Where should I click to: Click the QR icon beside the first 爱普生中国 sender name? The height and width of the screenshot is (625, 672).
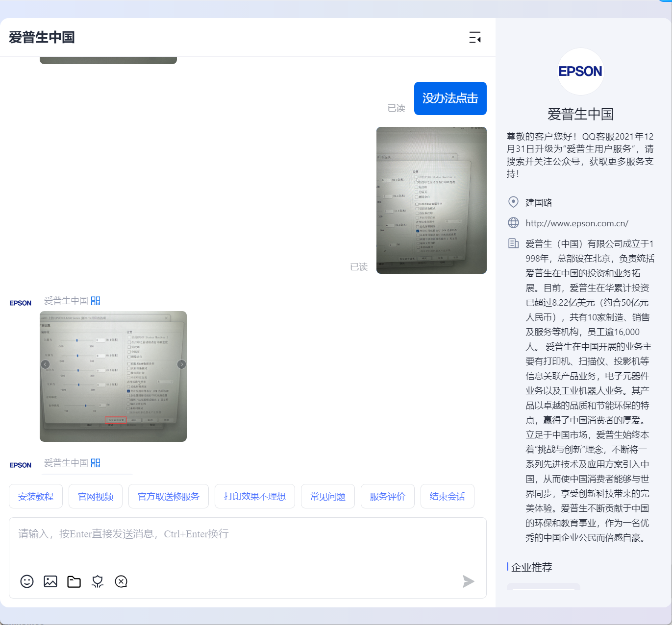pos(96,301)
